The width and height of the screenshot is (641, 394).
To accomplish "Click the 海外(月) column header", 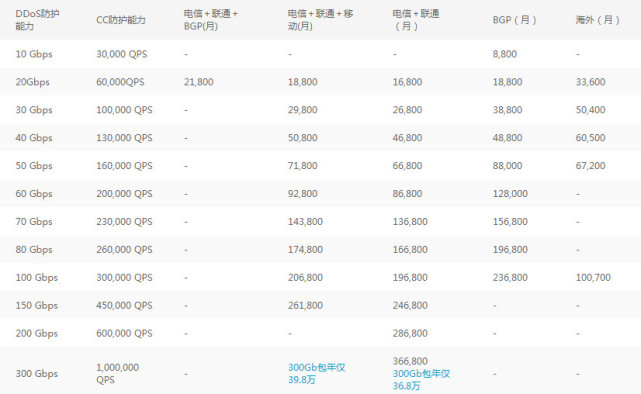I will pos(598,20).
